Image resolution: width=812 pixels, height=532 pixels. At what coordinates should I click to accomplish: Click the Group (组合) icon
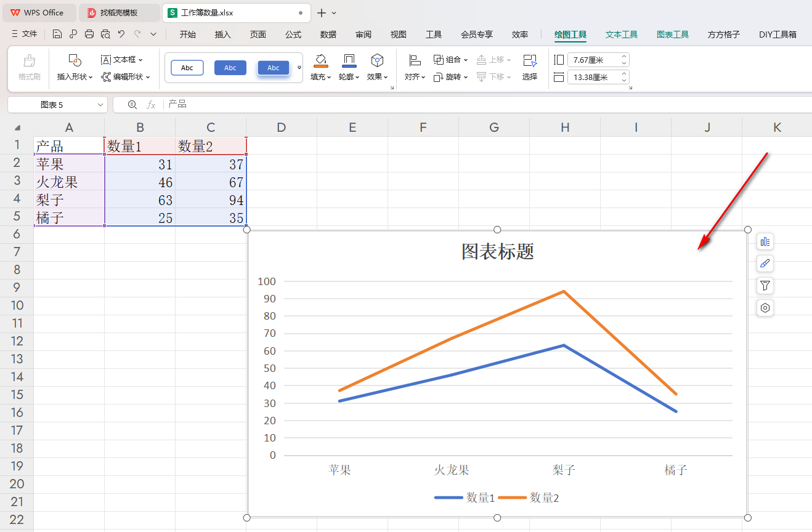tap(438, 60)
